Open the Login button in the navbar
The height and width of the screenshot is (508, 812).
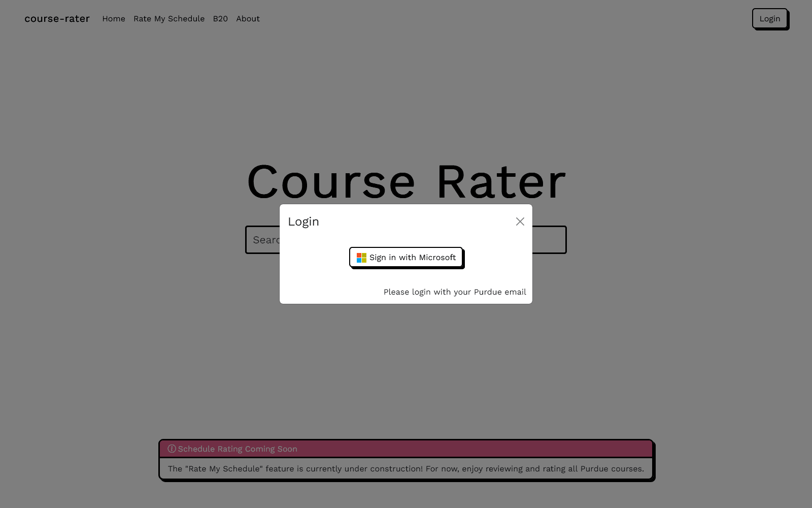769,18
